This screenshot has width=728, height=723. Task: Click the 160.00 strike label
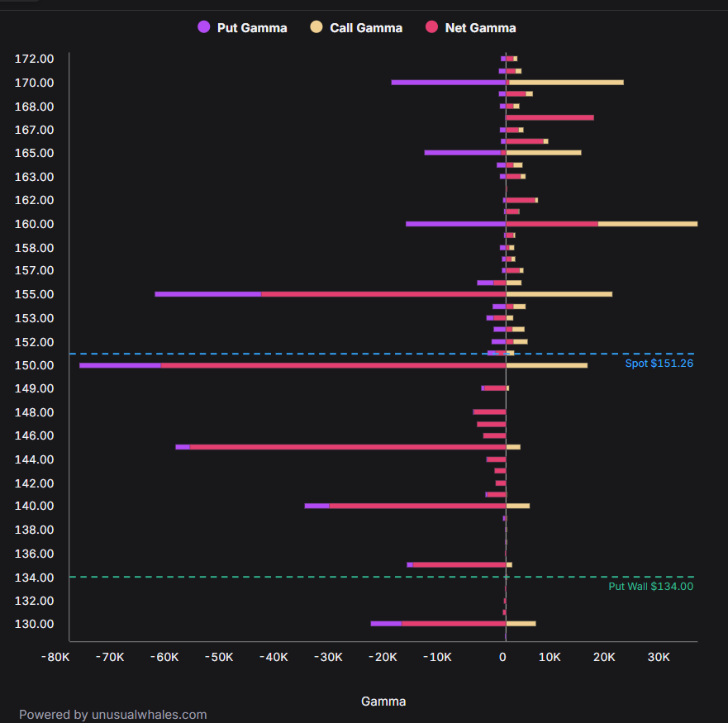click(35, 224)
